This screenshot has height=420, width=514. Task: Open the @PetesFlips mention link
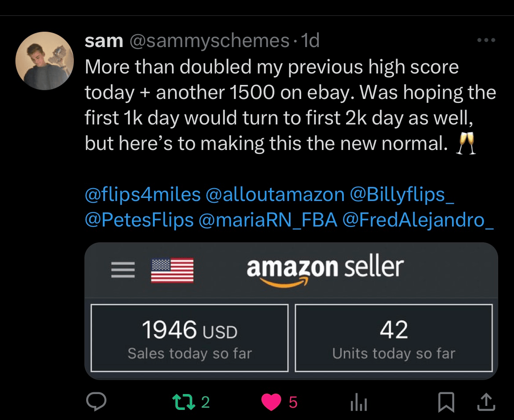(x=139, y=220)
